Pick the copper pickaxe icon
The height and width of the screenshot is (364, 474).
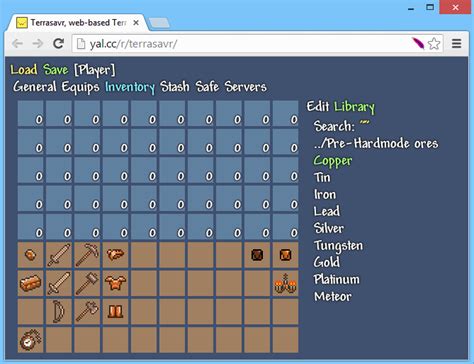[87, 255]
